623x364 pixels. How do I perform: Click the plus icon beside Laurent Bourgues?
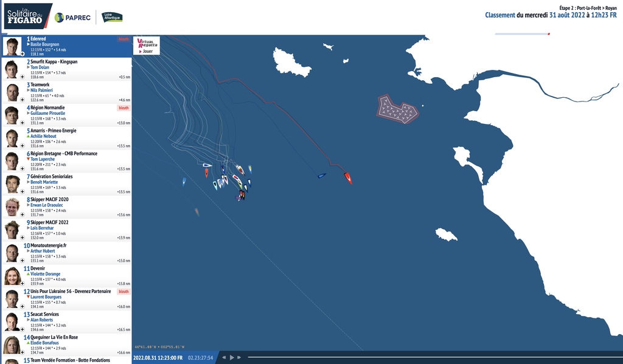click(23, 306)
